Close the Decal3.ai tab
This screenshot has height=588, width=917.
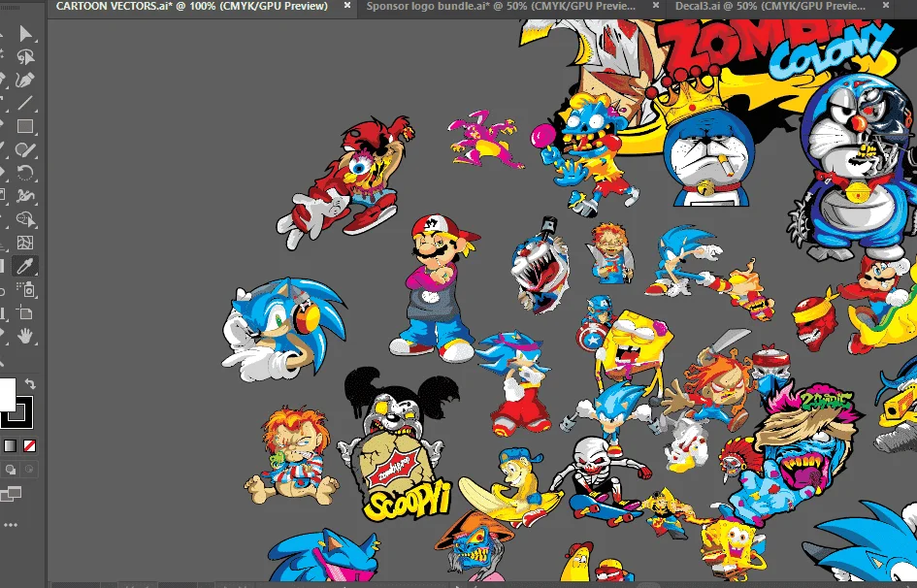pos(886,5)
